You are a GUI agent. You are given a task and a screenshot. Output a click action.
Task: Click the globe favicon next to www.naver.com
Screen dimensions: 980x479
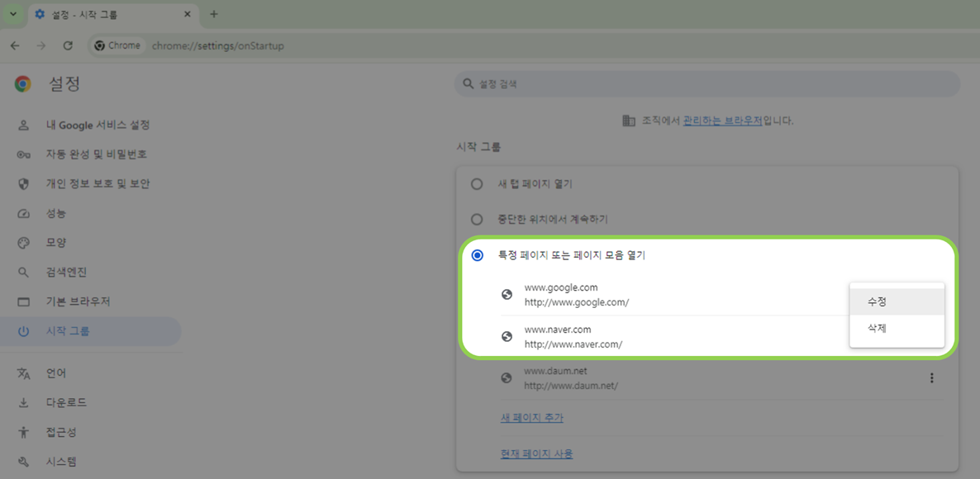point(507,335)
